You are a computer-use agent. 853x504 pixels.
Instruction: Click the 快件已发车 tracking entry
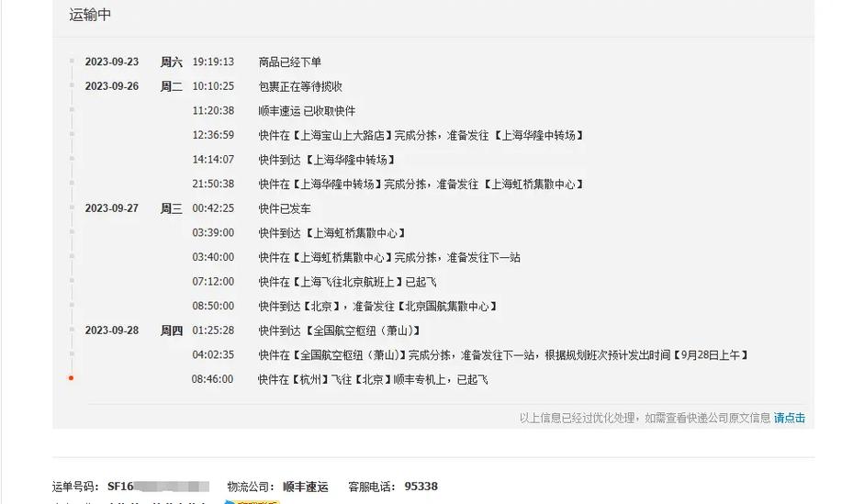point(285,208)
